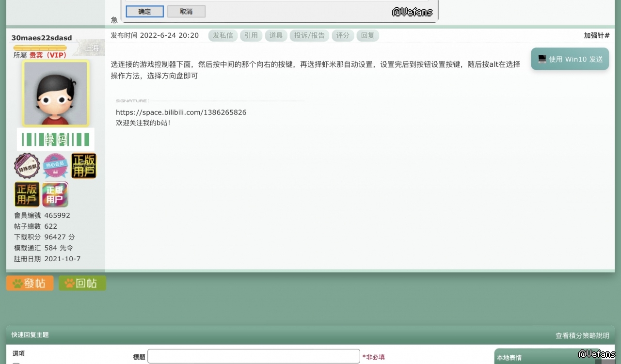Viewport: 621px width, 364px height.
Task: Click the 加强针# floor number link
Action: [x=597, y=35]
